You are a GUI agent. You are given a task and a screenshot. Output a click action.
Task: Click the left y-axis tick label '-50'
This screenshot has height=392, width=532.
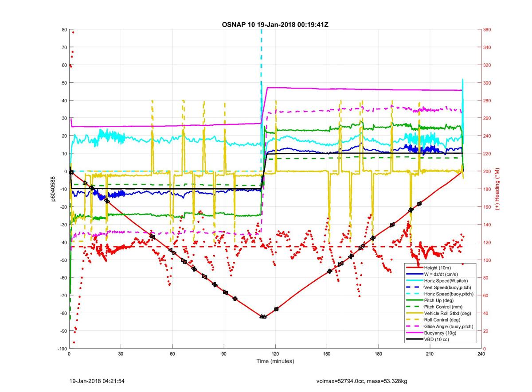pyautogui.click(x=63, y=260)
